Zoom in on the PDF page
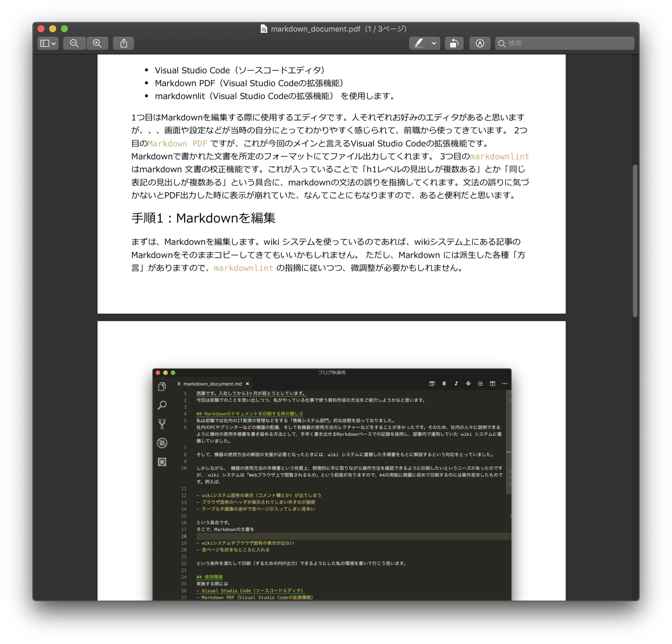This screenshot has height=644, width=672. [97, 43]
